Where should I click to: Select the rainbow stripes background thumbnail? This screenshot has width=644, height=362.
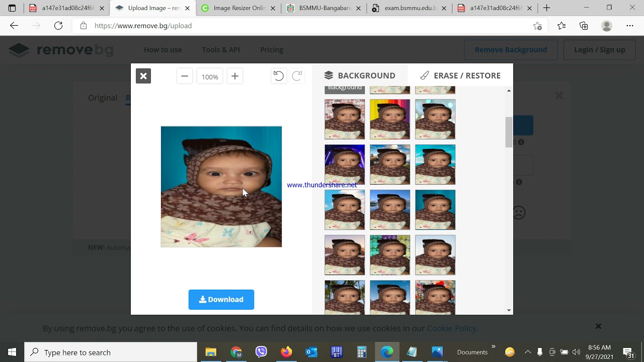[390, 119]
